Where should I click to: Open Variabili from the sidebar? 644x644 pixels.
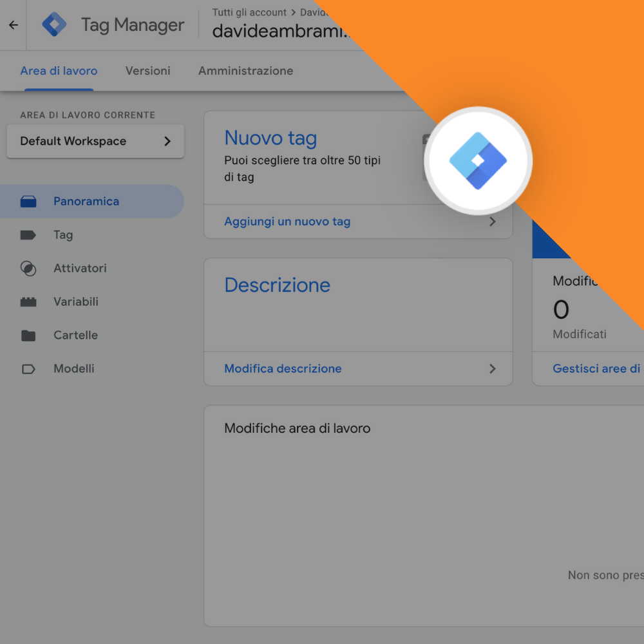[x=76, y=302]
